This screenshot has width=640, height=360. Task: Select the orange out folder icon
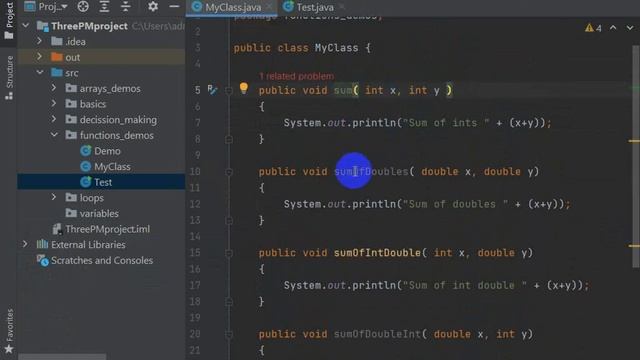pos(57,57)
